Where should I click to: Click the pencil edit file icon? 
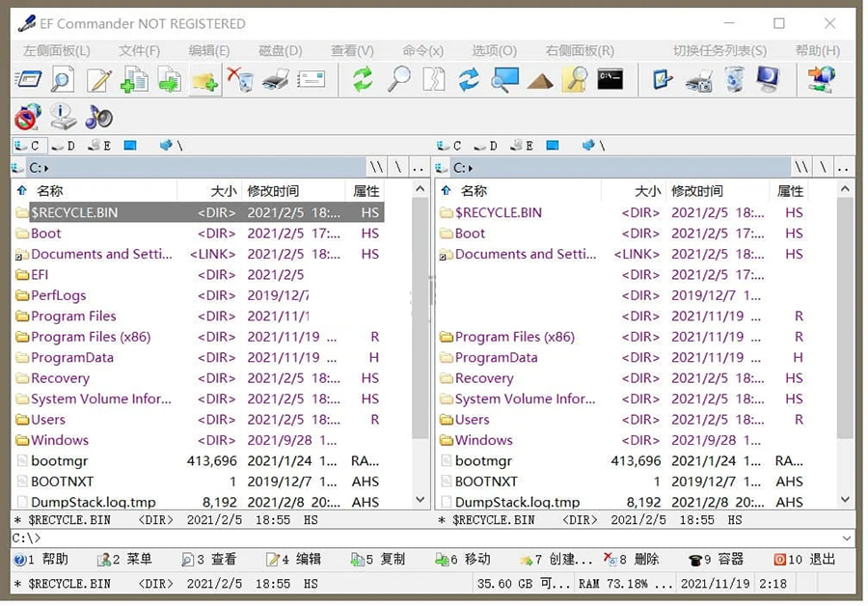pyautogui.click(x=99, y=80)
